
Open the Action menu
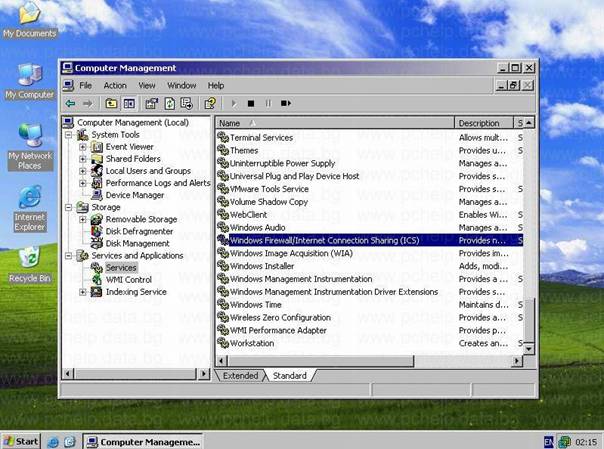115,86
